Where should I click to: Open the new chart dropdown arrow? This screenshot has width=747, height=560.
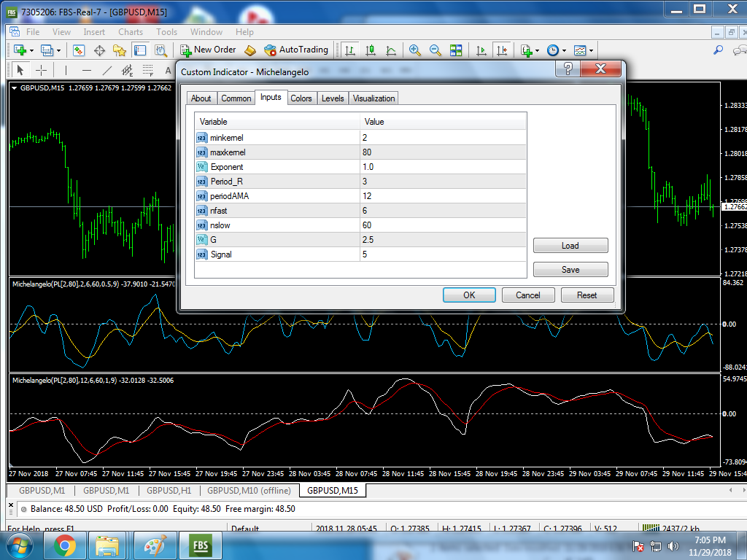pos(30,50)
